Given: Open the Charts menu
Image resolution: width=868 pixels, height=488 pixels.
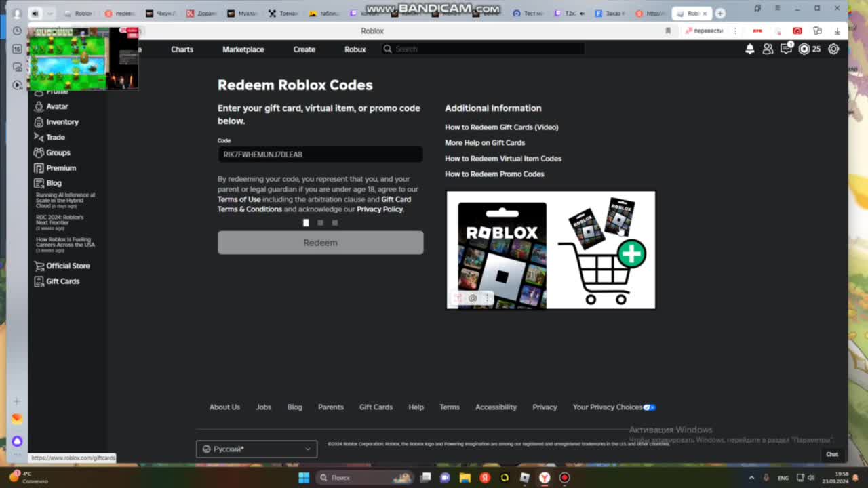Looking at the screenshot, I should (x=182, y=49).
